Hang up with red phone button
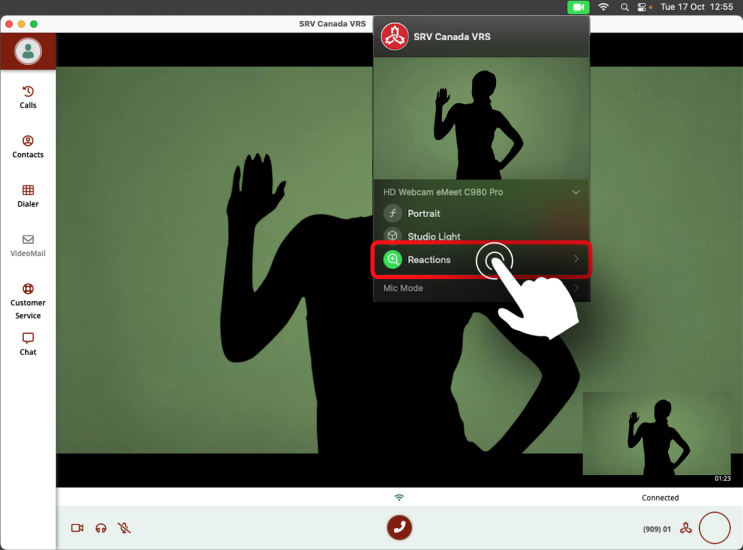Screen dimensions: 743x550 click(x=399, y=527)
